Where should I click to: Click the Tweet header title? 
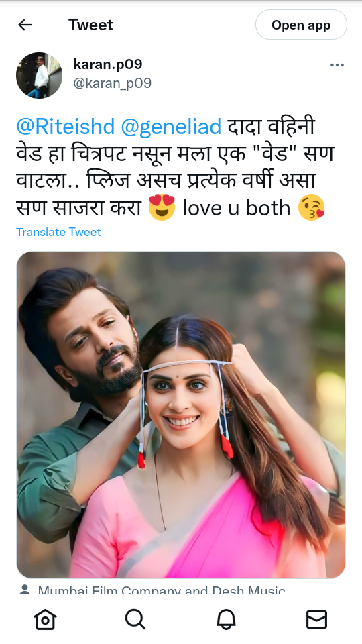point(90,25)
